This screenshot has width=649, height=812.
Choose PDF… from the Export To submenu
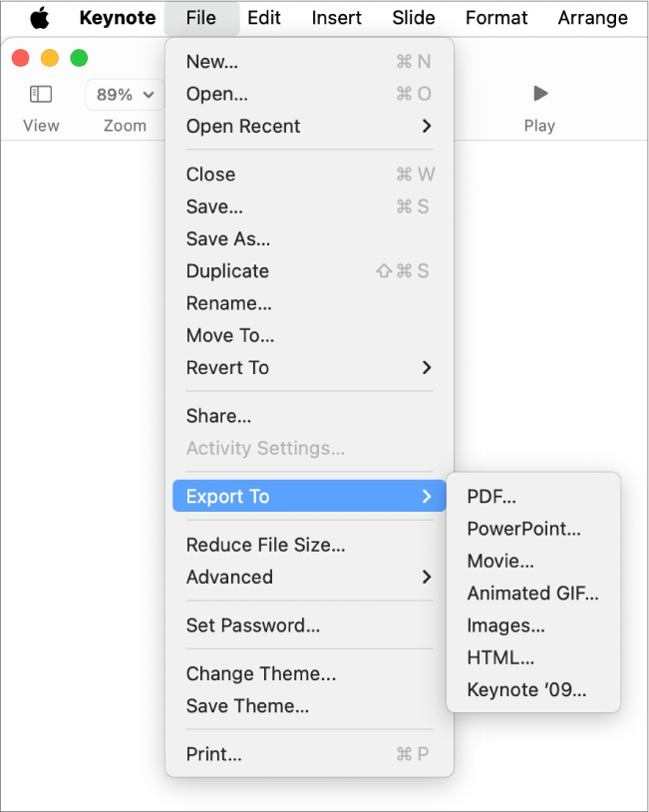point(491,497)
